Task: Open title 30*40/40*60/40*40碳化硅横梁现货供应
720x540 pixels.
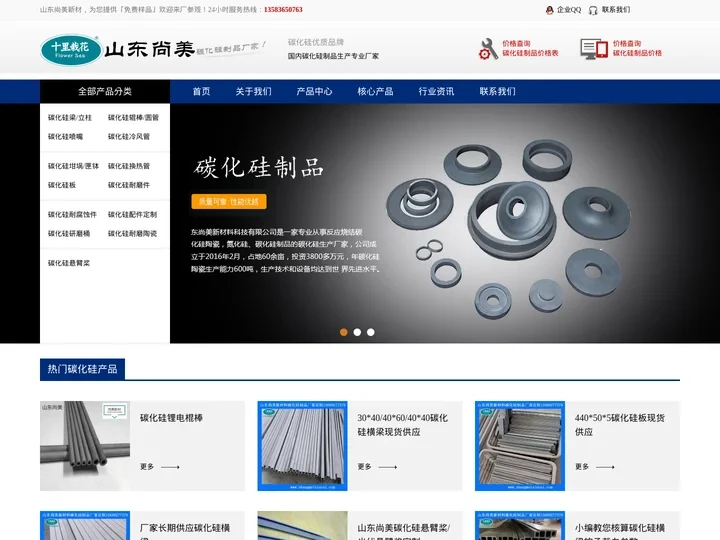Action: pyautogui.click(x=402, y=425)
